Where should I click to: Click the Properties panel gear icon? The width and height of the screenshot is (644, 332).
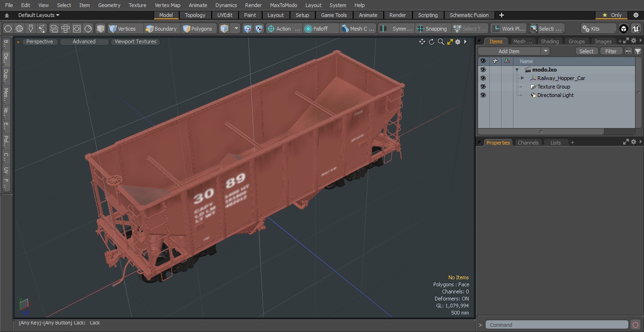(635, 142)
